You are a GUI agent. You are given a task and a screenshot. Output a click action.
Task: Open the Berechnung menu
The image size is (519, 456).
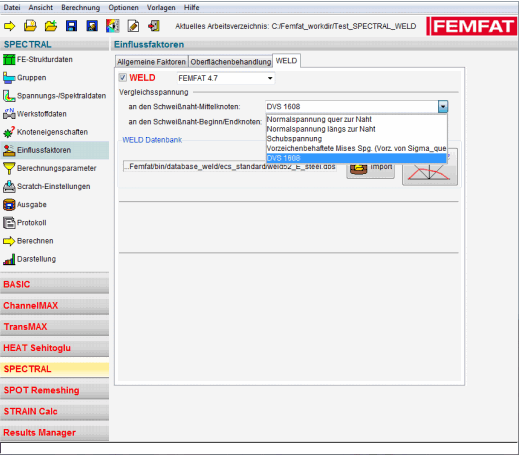[x=81, y=8]
